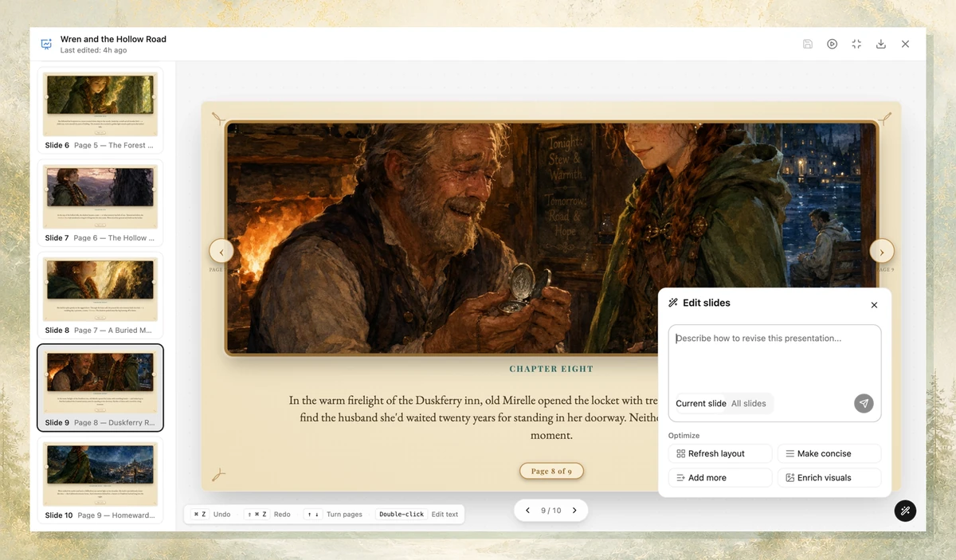Click the Add more button
Viewport: 956px width, 560px height.
(720, 478)
